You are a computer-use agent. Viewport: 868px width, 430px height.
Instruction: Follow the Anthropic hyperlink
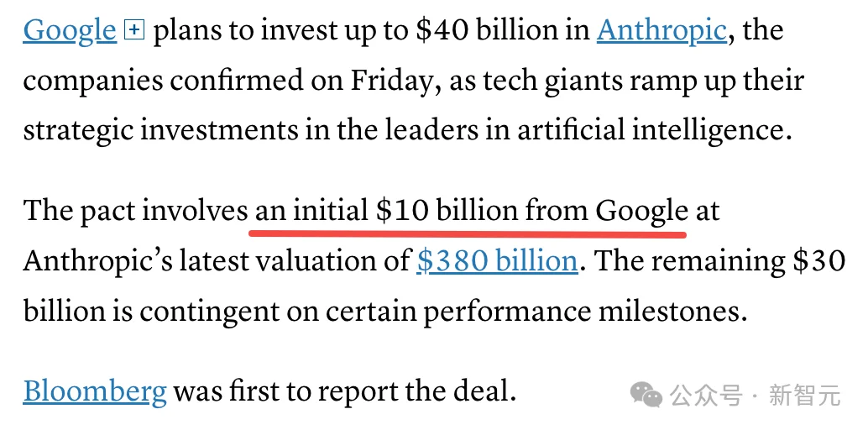tap(661, 31)
